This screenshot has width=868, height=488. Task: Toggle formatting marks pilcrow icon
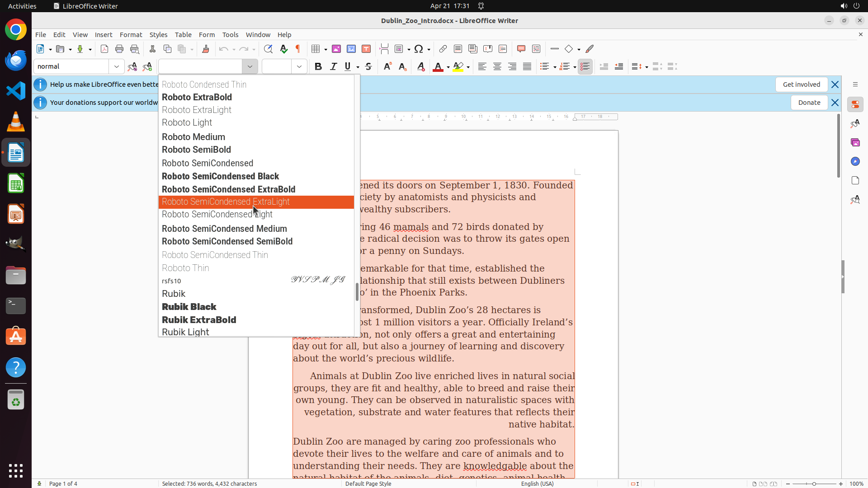[298, 49]
